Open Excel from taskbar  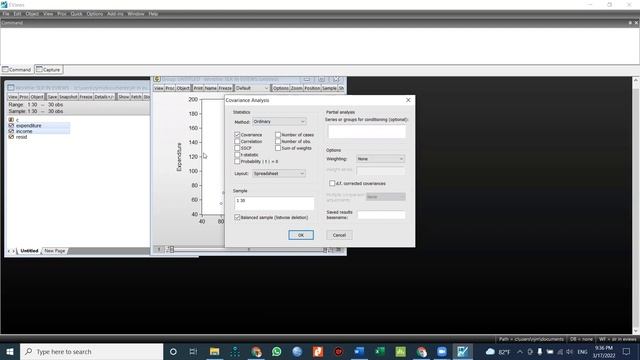coord(380,351)
